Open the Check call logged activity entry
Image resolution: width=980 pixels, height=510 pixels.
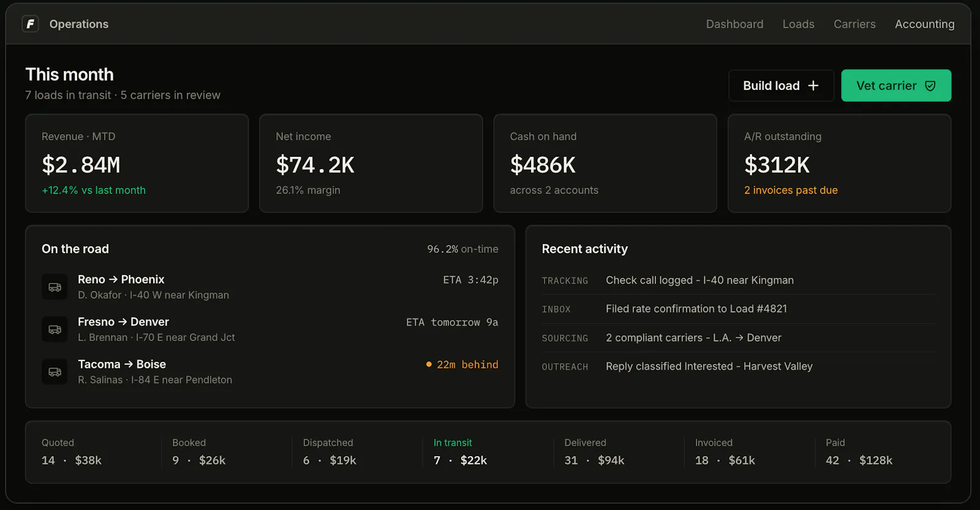tap(738, 280)
